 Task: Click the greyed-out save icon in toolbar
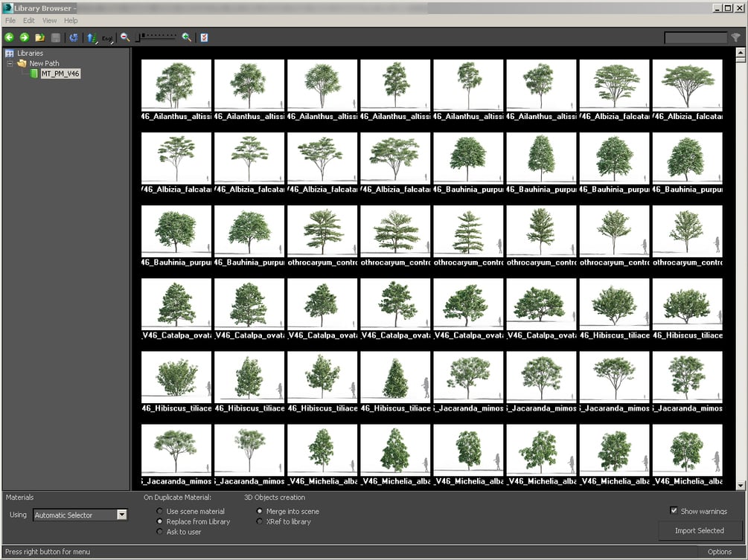(56, 38)
